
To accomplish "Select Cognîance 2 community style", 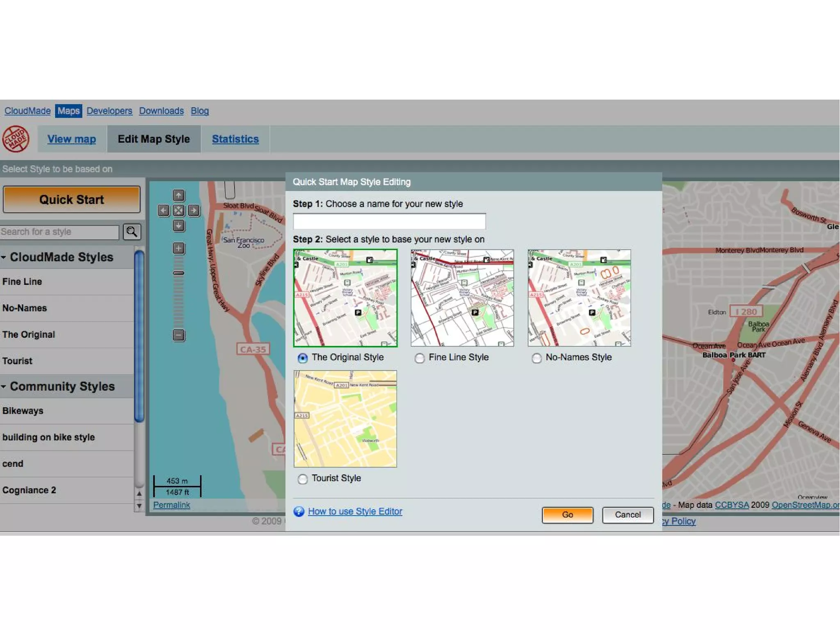I will click(67, 490).
